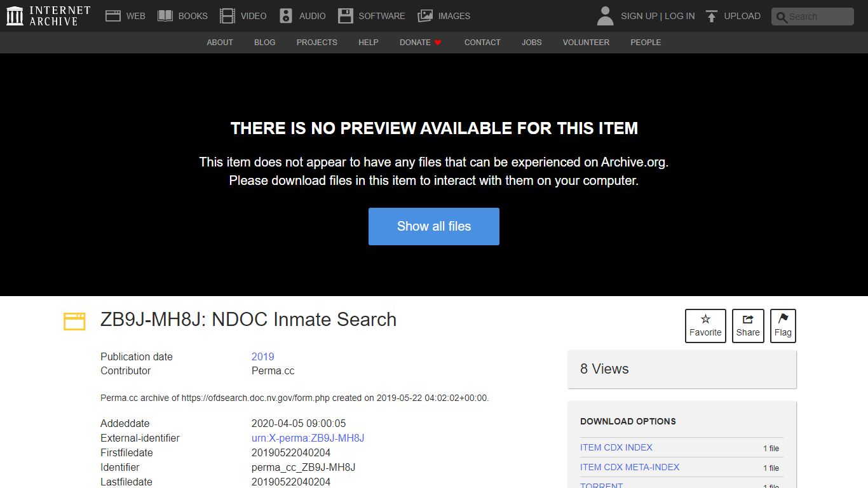Focus the Search input field
This screenshot has height=488, width=868.
pos(813,17)
